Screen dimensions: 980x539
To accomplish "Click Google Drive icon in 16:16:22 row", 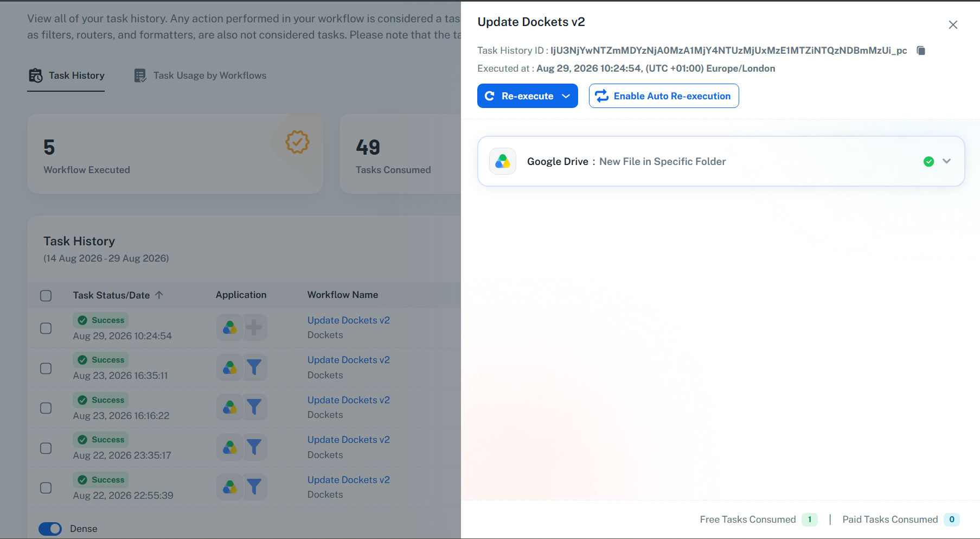I will (x=230, y=407).
